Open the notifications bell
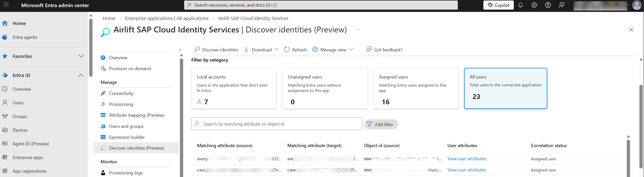This screenshot has width=644, height=177. coord(520,5)
